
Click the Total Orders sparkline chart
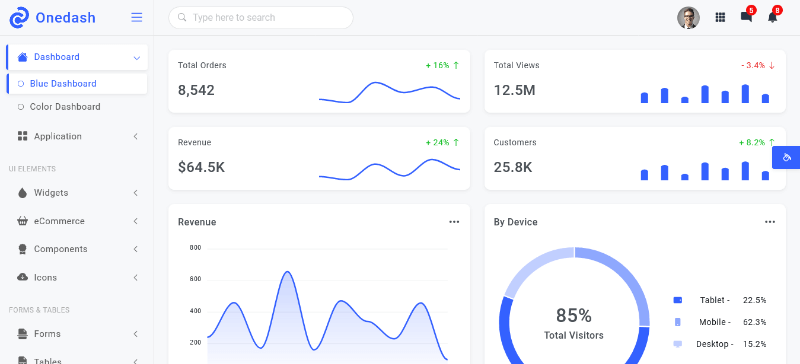[389, 92]
